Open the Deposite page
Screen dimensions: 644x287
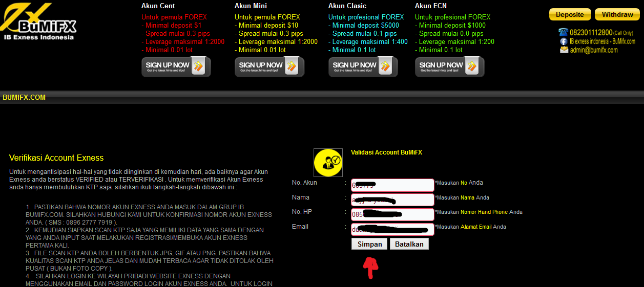(570, 14)
